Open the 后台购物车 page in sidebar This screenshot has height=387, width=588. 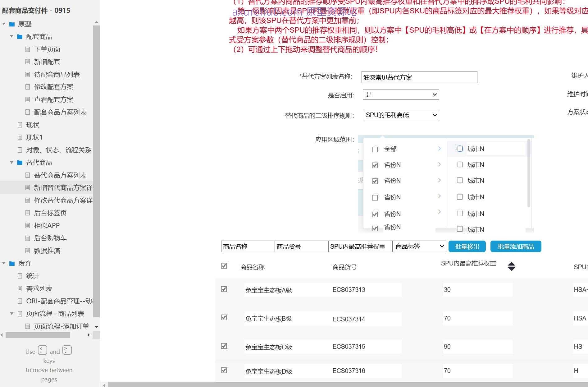pos(50,238)
